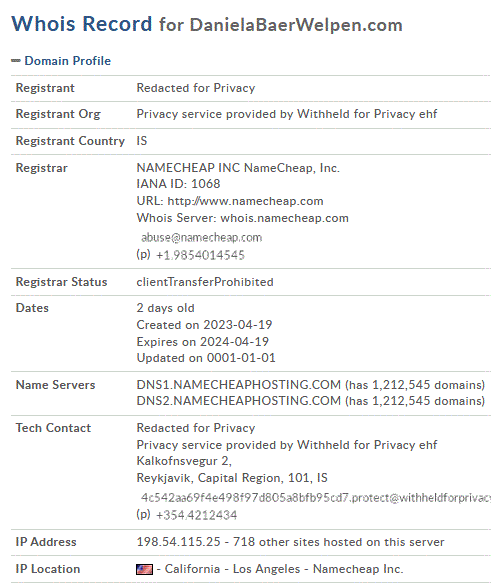
Task: Click the registrar phone number +1.9854014545
Action: click(200, 255)
